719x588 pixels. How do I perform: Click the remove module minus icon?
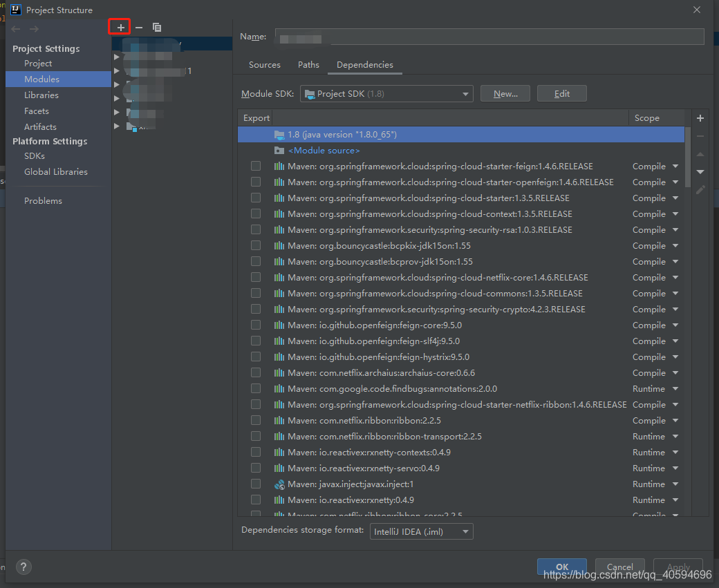(139, 28)
